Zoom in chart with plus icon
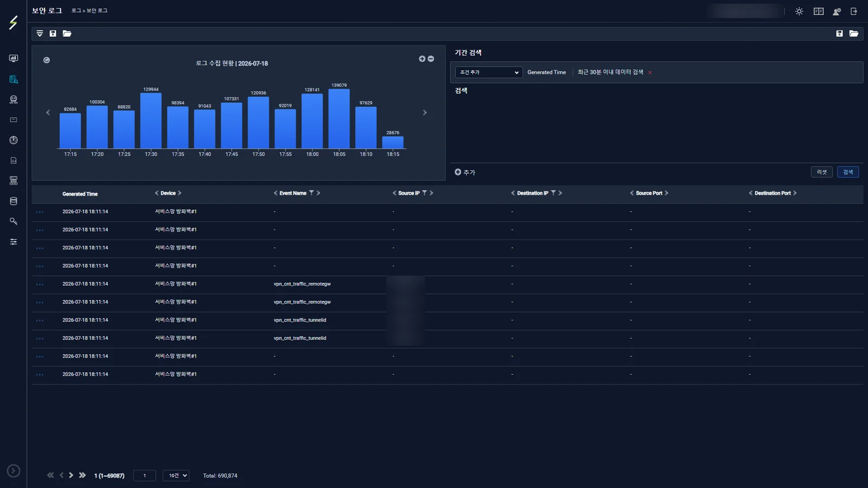The width and height of the screenshot is (868, 488). pos(422,59)
